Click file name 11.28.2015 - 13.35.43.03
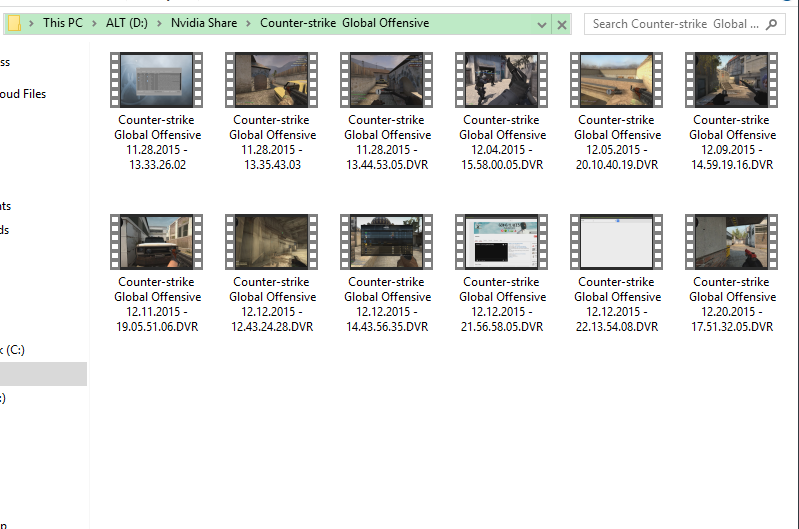The image size is (799, 529). click(272, 142)
